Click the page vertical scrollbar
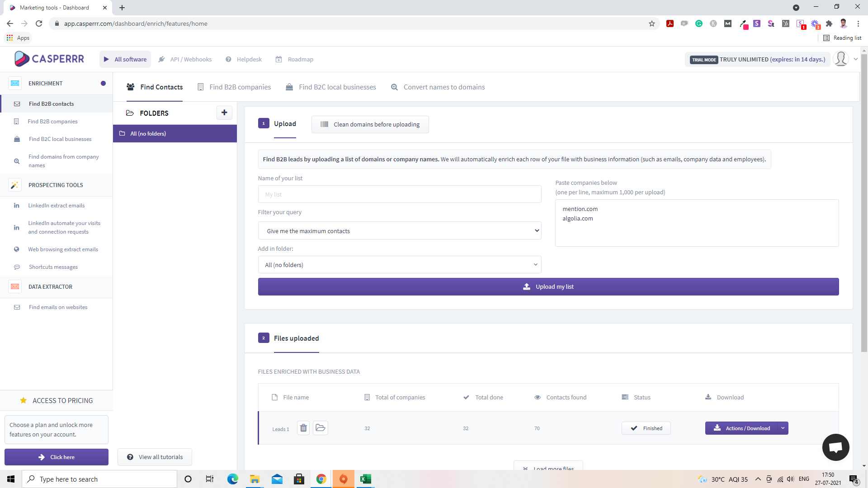868x488 pixels. [863, 203]
